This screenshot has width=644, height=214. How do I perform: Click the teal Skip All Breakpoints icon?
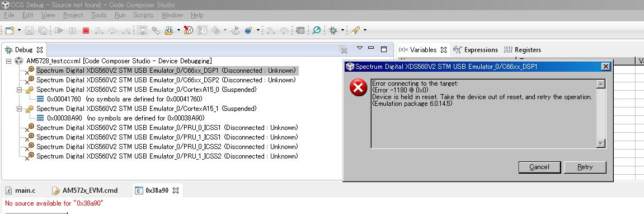click(x=316, y=30)
